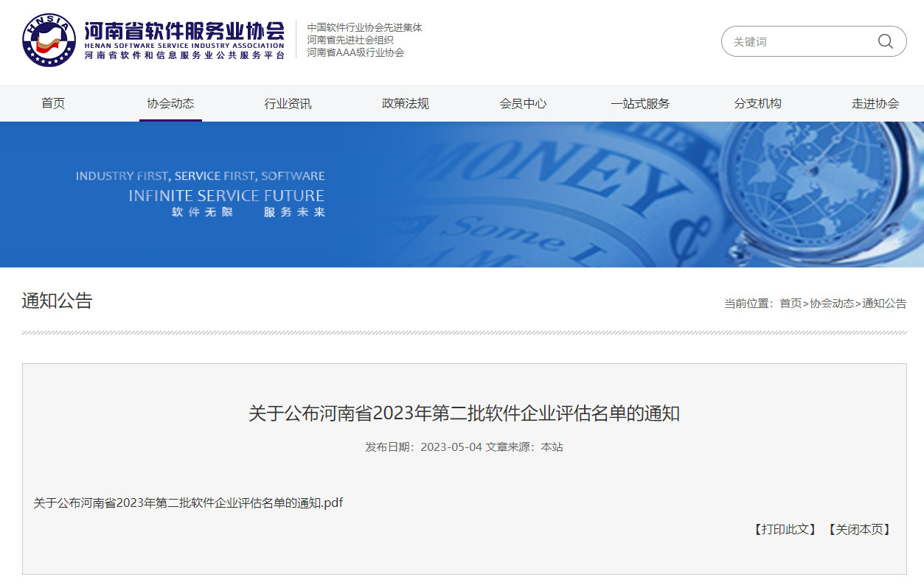Open the 政策法规 menu item
This screenshot has height=588, width=924.
click(404, 103)
